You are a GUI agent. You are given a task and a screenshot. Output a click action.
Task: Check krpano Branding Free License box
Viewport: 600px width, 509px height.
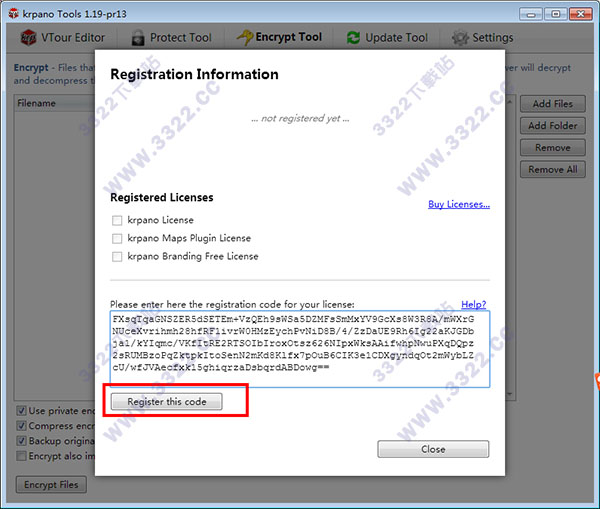117,256
